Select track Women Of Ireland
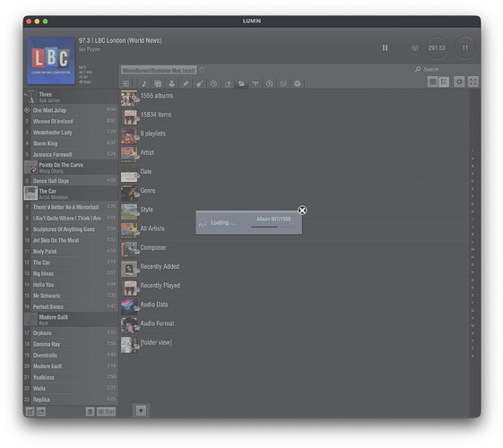 point(71,121)
